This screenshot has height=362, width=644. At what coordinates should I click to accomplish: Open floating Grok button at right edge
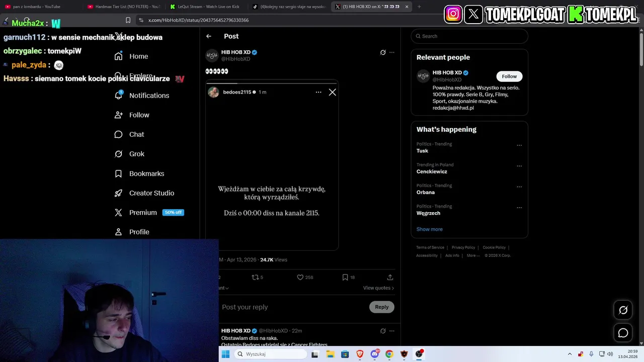[x=623, y=310]
